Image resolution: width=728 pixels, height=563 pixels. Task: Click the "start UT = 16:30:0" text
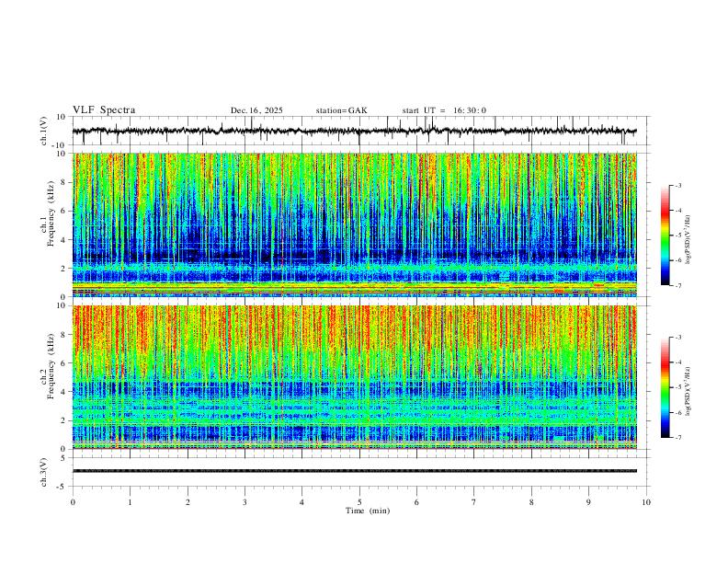point(444,110)
